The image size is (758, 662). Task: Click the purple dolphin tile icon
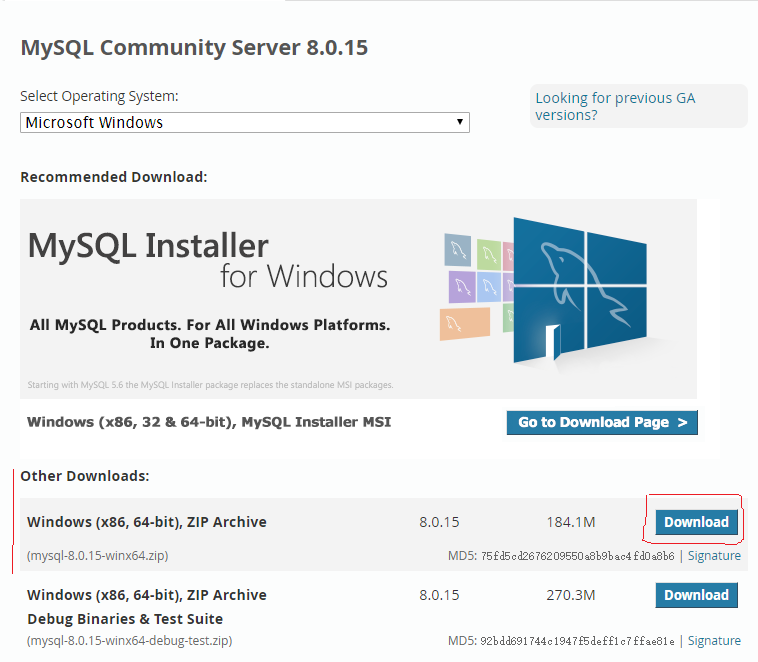click(462, 286)
